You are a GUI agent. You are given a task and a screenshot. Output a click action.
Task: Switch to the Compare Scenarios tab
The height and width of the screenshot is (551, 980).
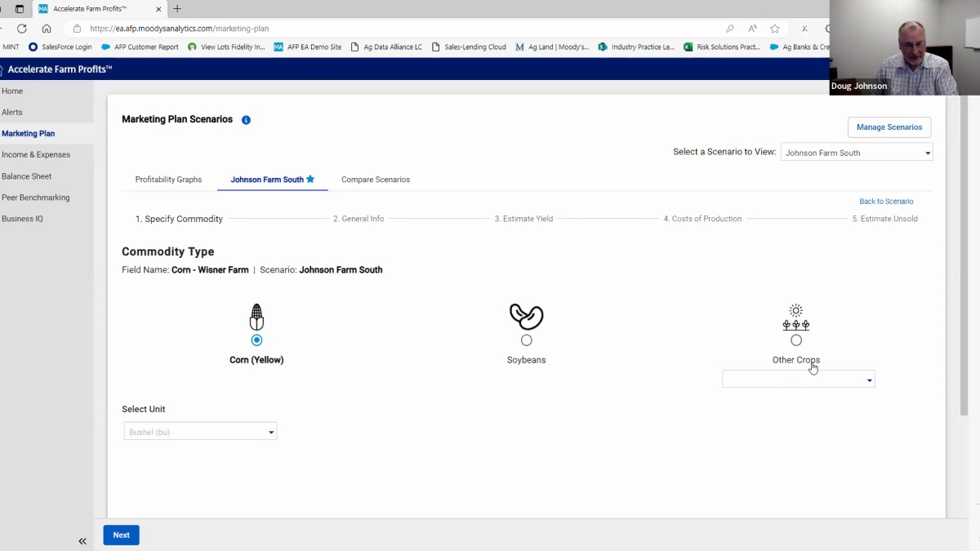[x=376, y=180]
